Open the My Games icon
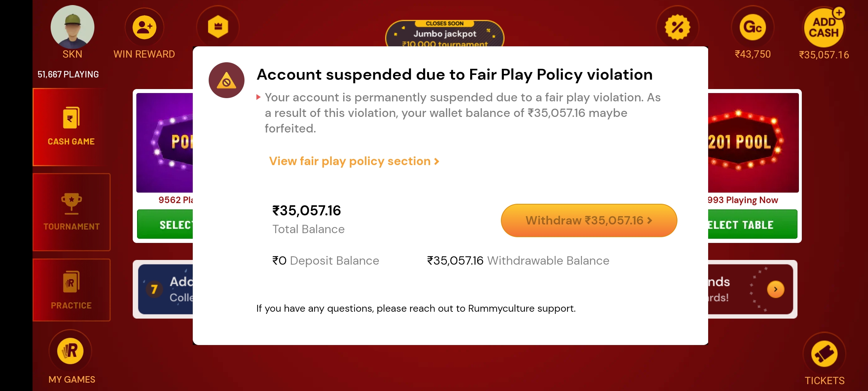This screenshot has height=391, width=868. tap(71, 351)
